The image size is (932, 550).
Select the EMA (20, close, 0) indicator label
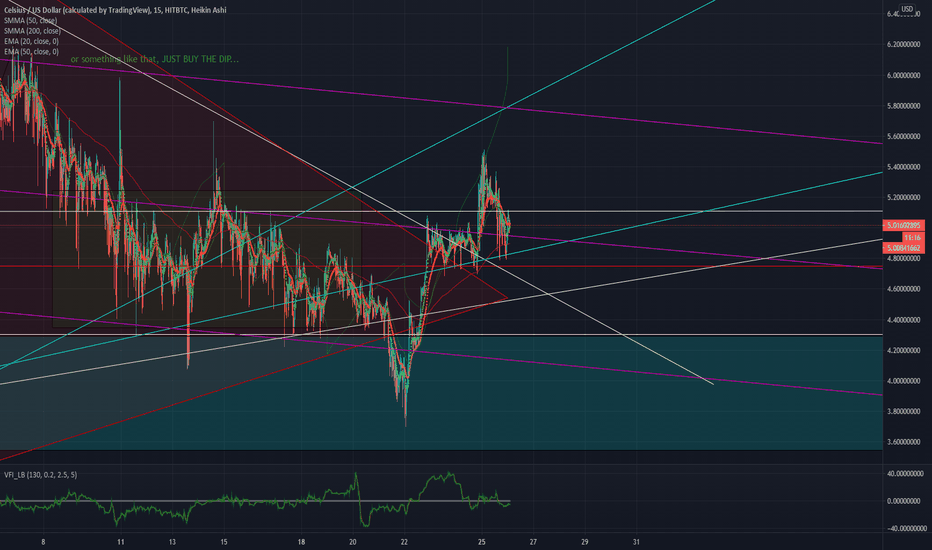pyautogui.click(x=32, y=42)
